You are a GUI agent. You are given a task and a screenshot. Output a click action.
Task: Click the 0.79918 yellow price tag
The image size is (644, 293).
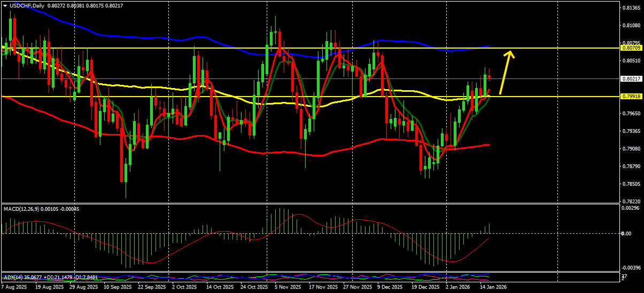pyautogui.click(x=631, y=97)
